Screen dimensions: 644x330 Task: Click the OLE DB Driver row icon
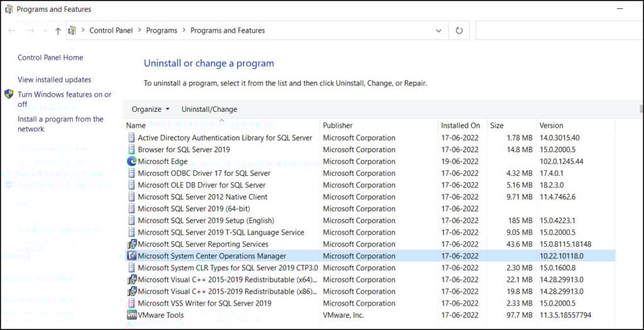pyautogui.click(x=131, y=185)
